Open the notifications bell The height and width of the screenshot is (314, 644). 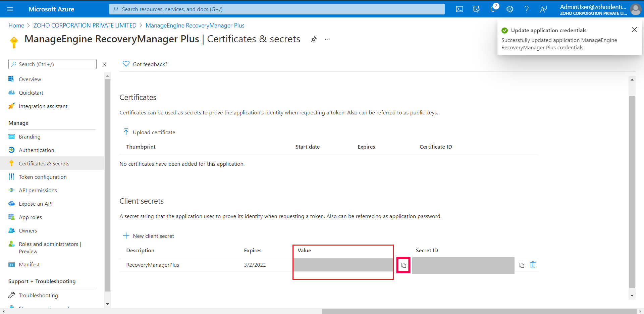tap(493, 9)
